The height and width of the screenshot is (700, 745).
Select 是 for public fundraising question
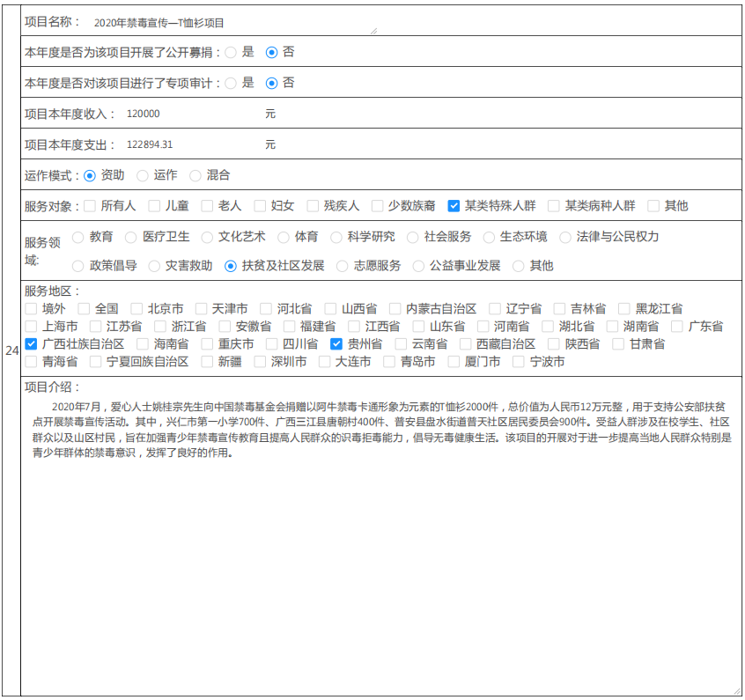[231, 53]
